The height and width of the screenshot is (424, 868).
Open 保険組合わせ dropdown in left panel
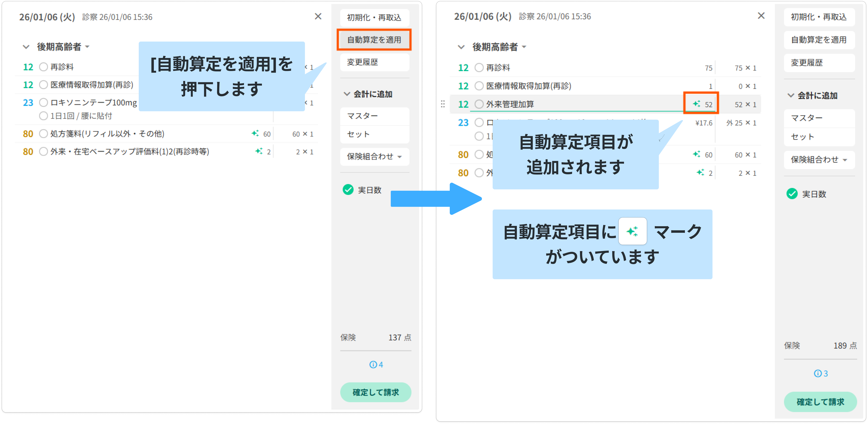(374, 156)
